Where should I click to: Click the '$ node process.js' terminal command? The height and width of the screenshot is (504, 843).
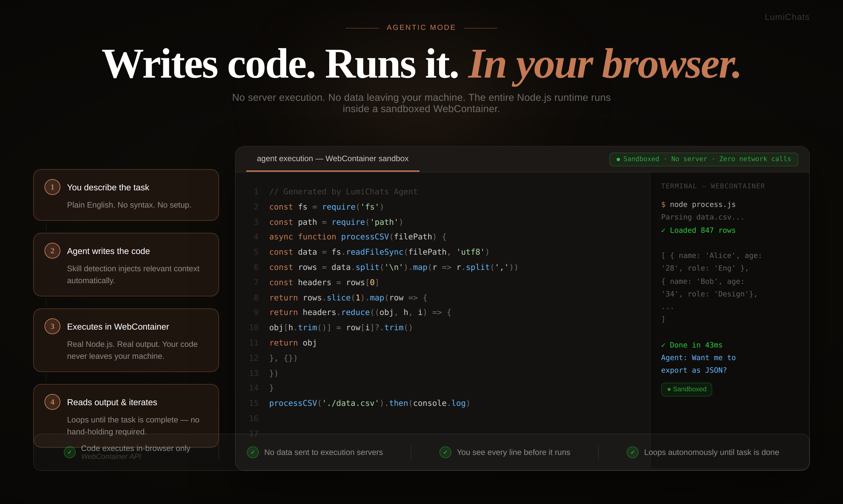pos(698,205)
